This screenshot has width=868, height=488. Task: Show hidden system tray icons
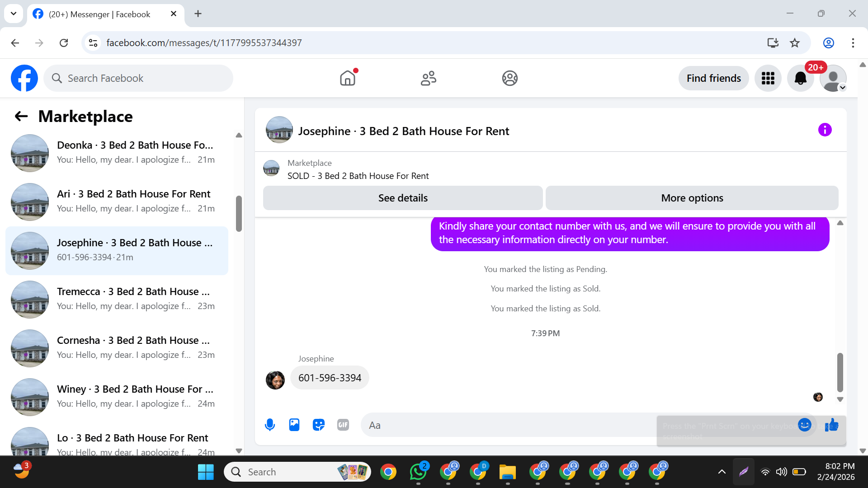click(x=722, y=472)
